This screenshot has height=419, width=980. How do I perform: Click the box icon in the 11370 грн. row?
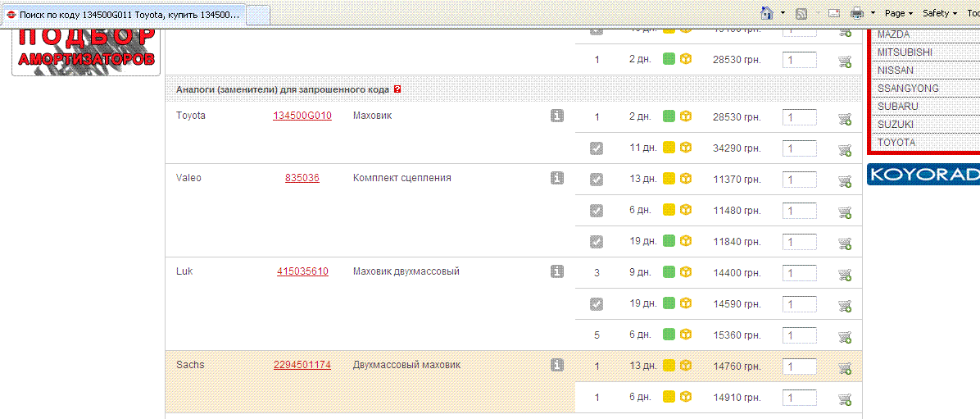pos(686,179)
